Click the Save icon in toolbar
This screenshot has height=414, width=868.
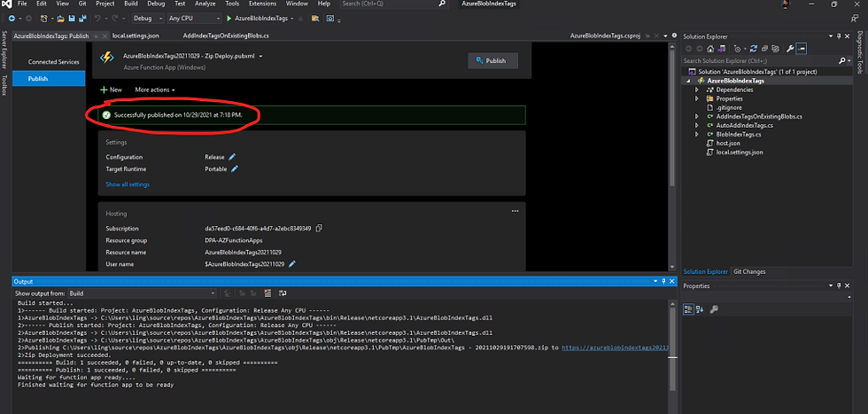72,19
